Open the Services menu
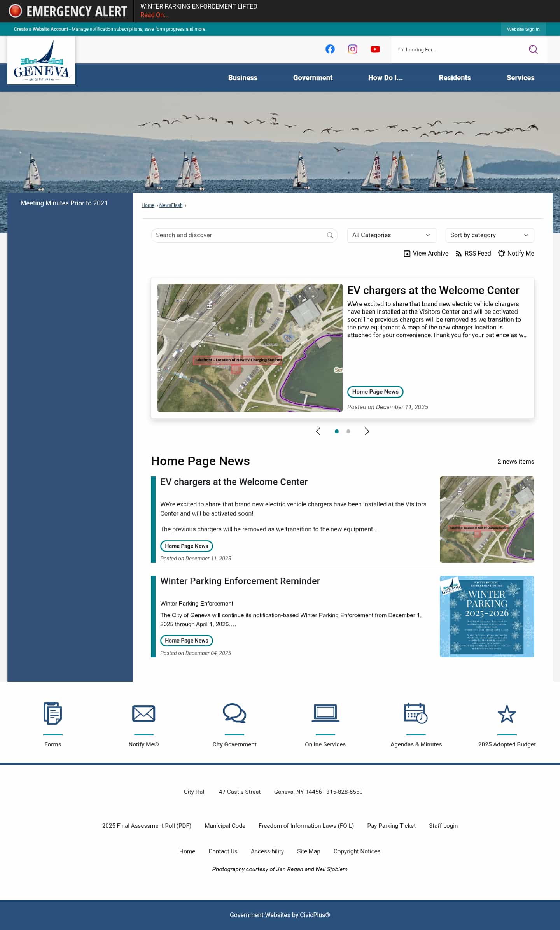 point(520,78)
